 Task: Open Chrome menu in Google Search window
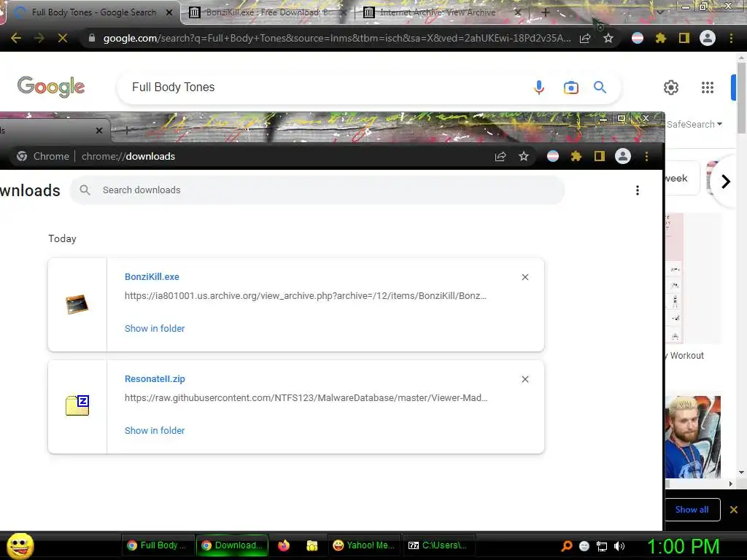[731, 38]
